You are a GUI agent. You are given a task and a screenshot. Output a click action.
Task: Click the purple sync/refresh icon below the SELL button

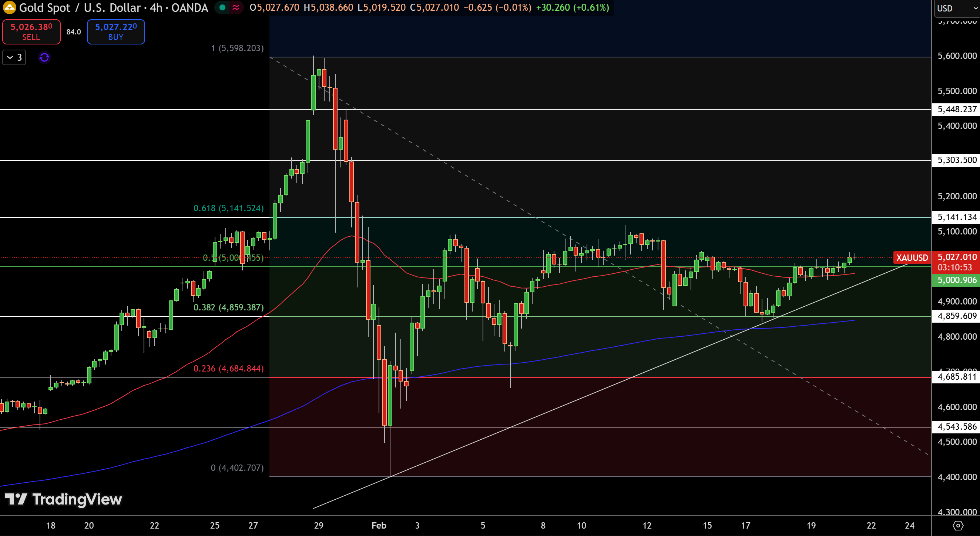44,57
